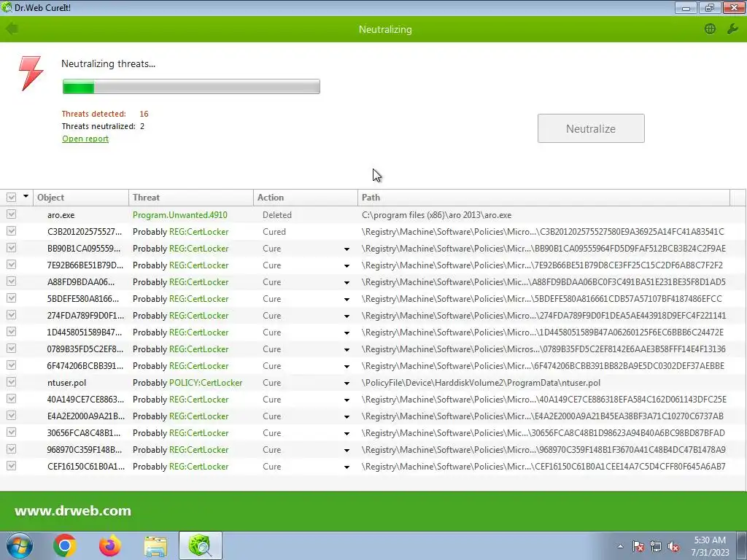Open Cure action dropdown for 7E92B66BE51B79D

(x=347, y=265)
